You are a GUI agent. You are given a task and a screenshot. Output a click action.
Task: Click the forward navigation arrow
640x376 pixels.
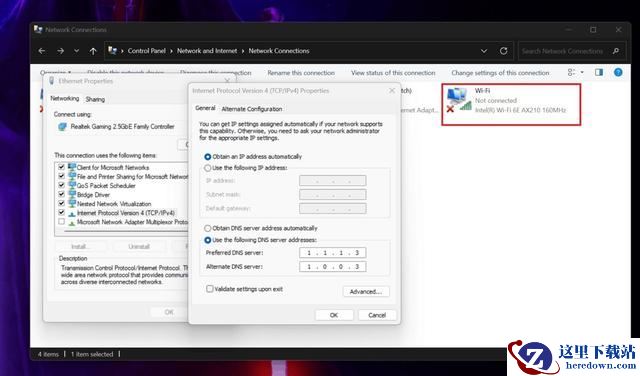[60, 51]
